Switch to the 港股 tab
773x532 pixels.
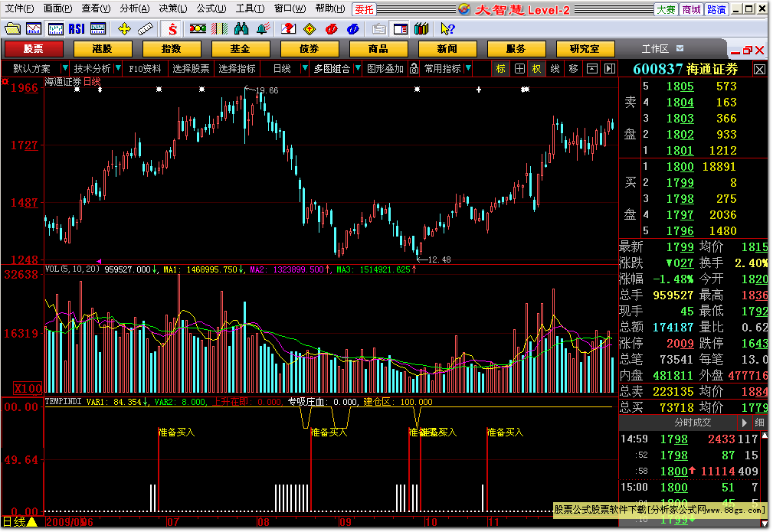pyautogui.click(x=103, y=49)
